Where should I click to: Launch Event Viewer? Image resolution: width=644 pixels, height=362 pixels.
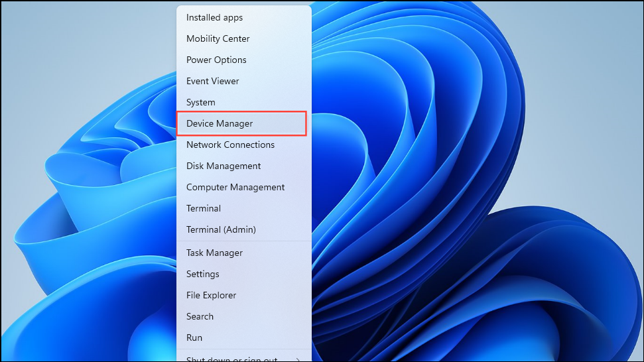(244, 82)
